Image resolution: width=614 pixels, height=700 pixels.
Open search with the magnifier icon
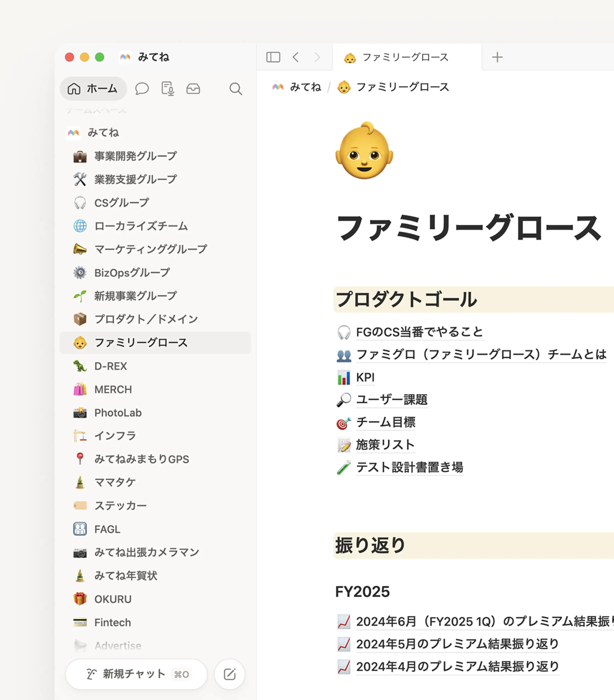(x=236, y=89)
